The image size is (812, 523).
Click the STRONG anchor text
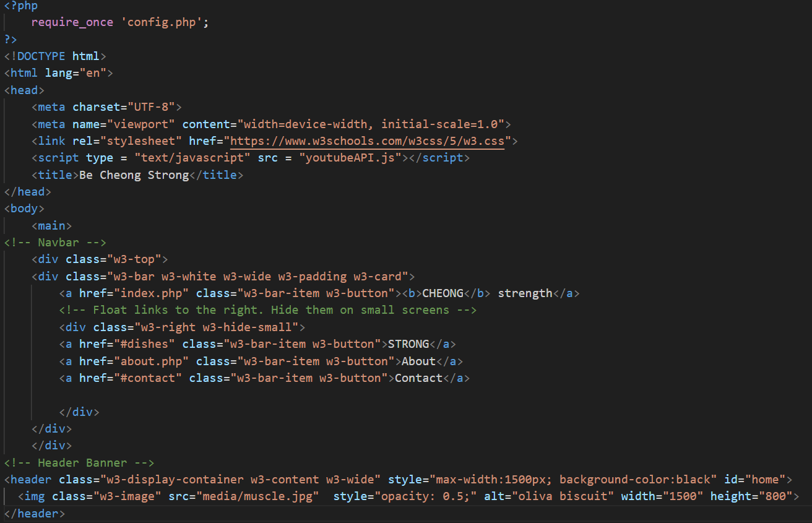pos(408,344)
